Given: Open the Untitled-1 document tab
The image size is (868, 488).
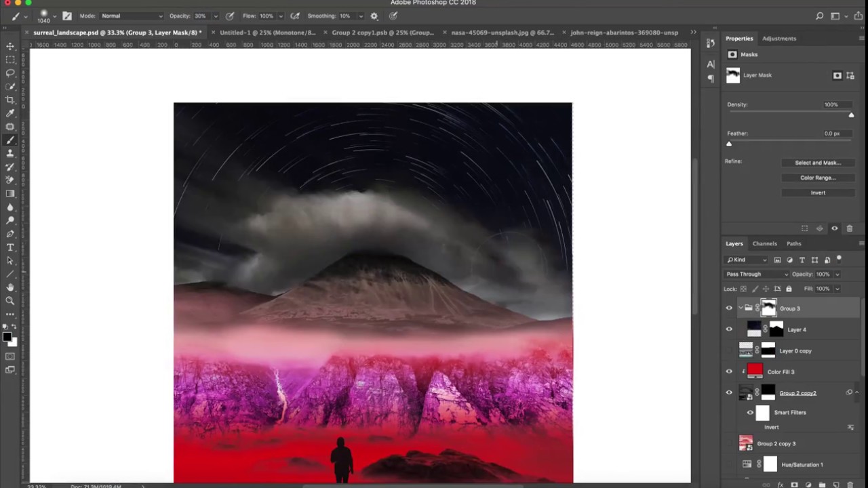Looking at the screenshot, I should (x=268, y=33).
